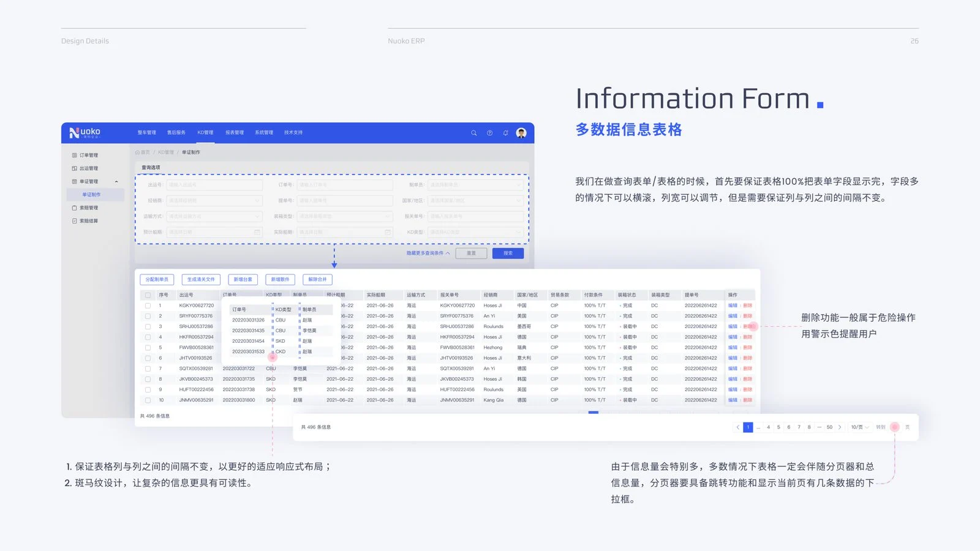Click the 新增台套 button
Viewport: 980px width, 551px height.
point(243,279)
